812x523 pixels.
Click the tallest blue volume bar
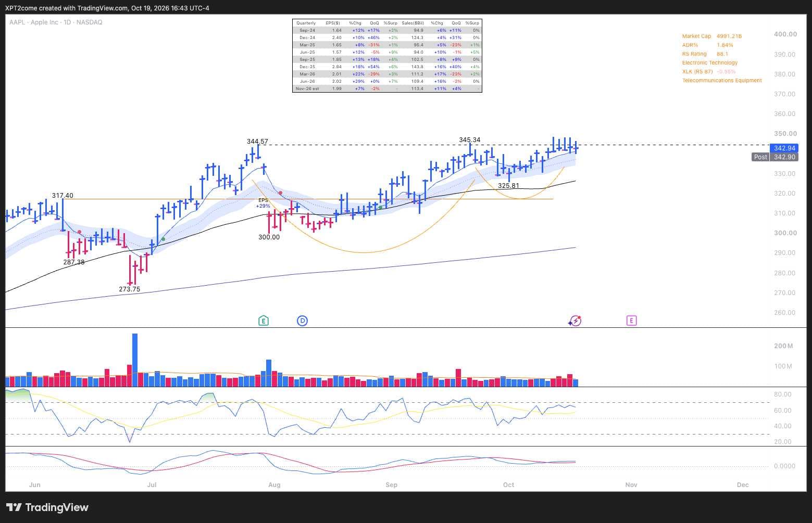coord(135,360)
